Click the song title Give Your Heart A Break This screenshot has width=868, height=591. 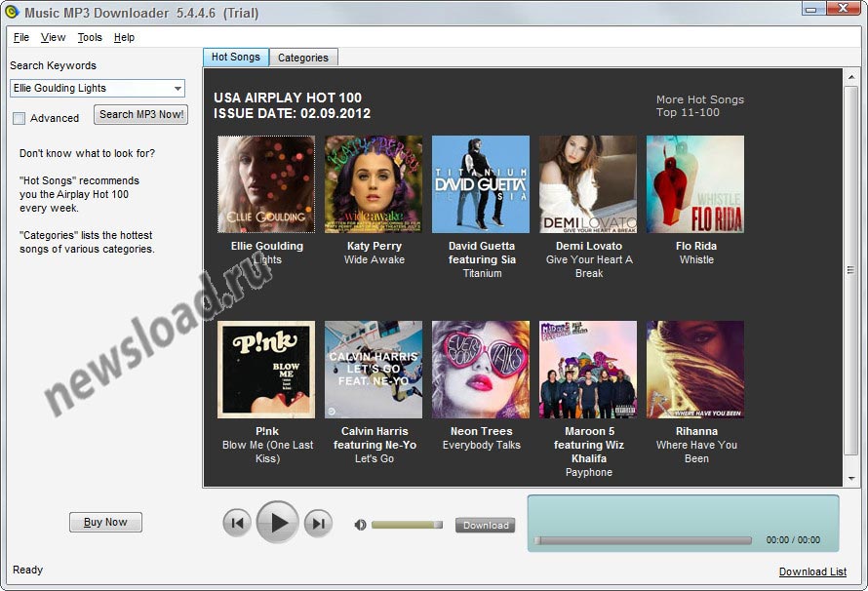589,266
